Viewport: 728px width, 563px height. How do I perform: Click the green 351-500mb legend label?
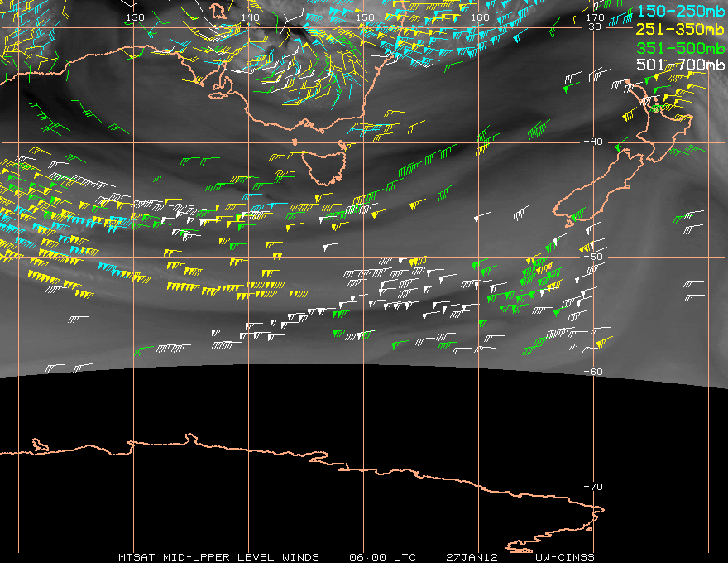(x=681, y=47)
